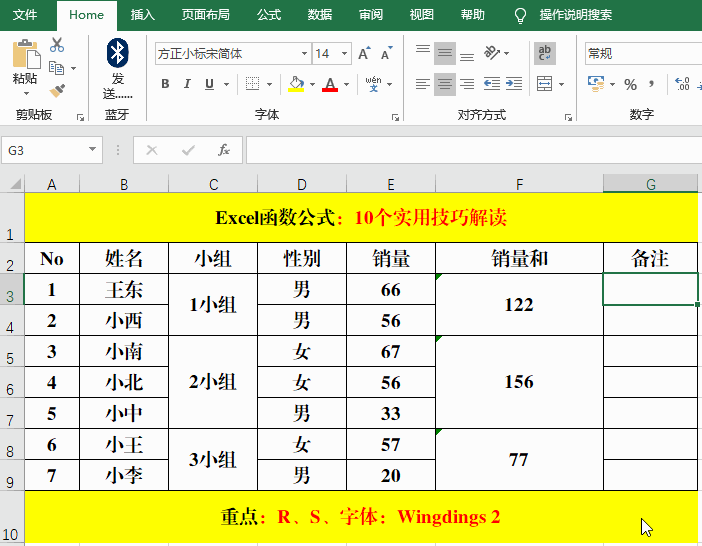Toggle Wrap Text button

[x=544, y=53]
